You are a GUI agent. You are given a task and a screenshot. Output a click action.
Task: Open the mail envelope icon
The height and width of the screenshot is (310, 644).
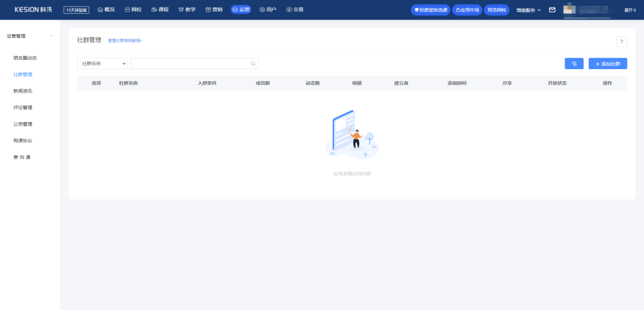[552, 10]
